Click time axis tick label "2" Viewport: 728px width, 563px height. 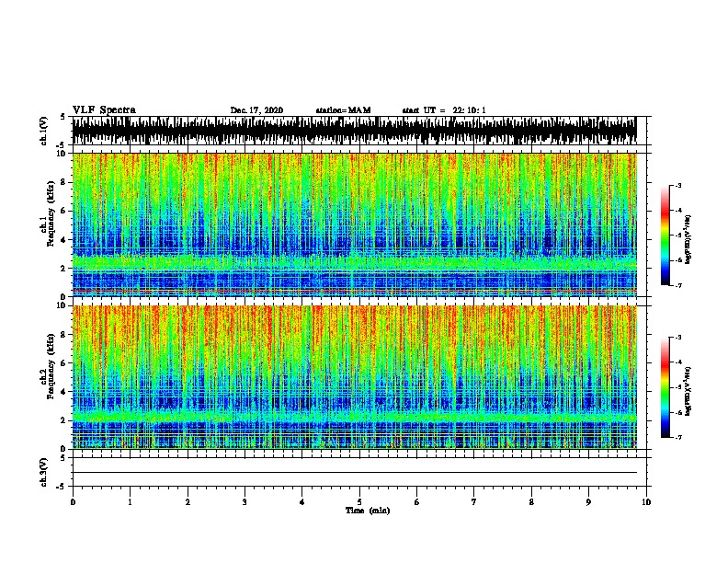188,502
